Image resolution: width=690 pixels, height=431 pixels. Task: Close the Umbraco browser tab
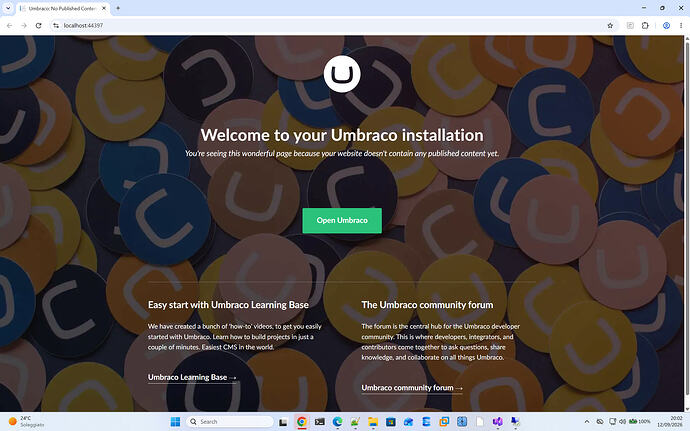point(104,8)
